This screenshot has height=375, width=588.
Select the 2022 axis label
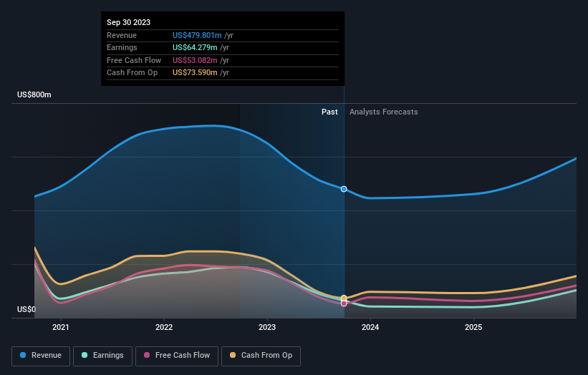[164, 327]
